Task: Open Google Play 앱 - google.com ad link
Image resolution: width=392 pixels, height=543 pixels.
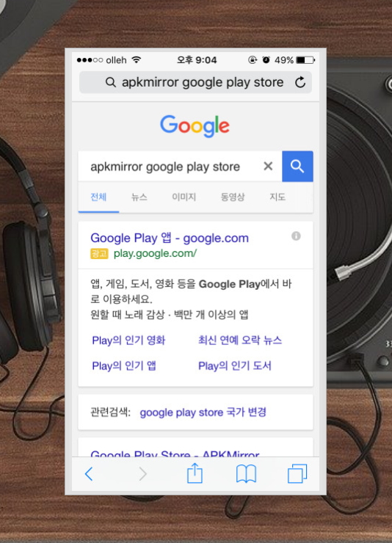Action: (x=170, y=238)
